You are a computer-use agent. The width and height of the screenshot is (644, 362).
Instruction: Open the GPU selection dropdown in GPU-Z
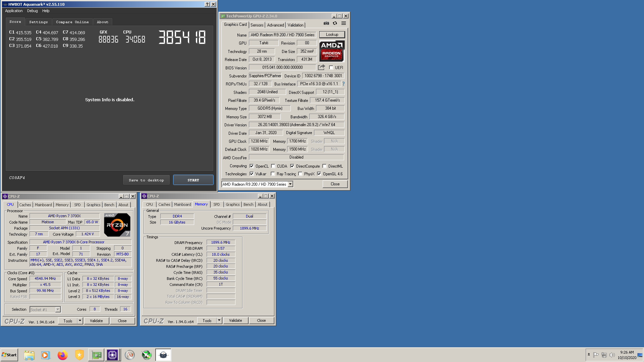290,184
